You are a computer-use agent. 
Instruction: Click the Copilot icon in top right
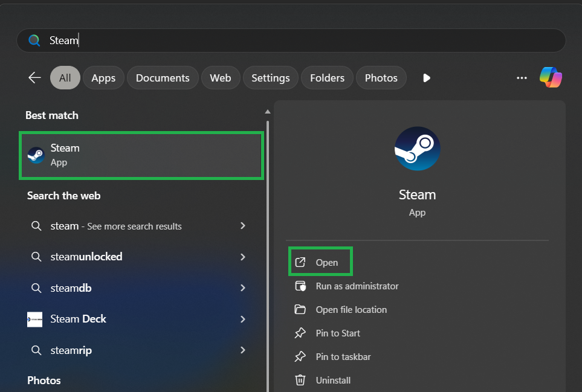[x=551, y=77]
